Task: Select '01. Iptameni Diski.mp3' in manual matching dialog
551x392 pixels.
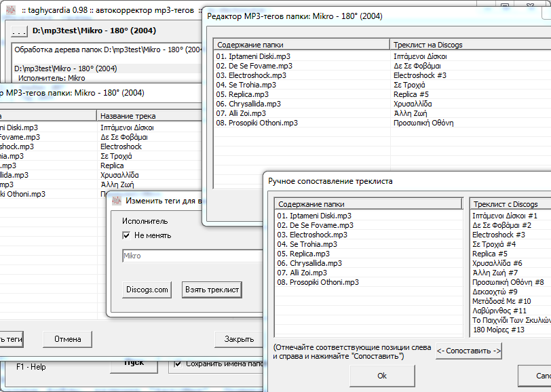Action: [x=314, y=216]
